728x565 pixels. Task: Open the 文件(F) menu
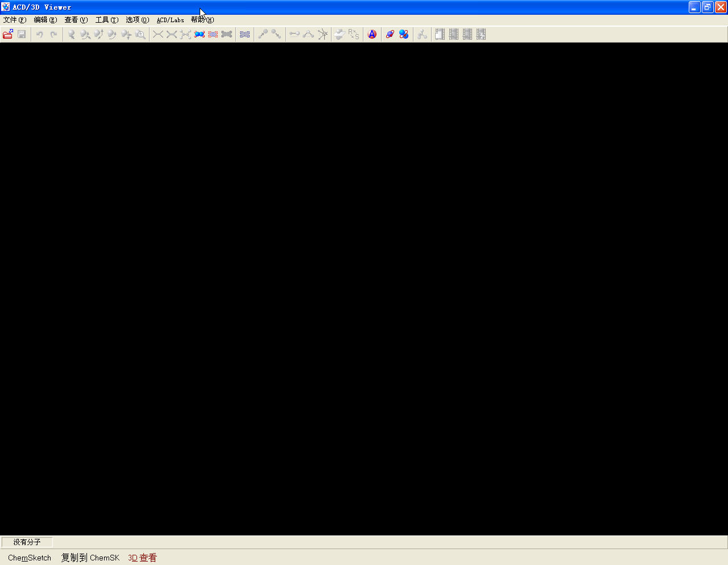coord(15,20)
